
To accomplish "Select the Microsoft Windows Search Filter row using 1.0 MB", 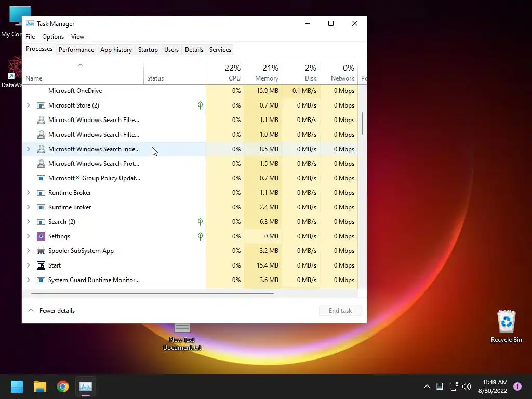I will [190, 135].
